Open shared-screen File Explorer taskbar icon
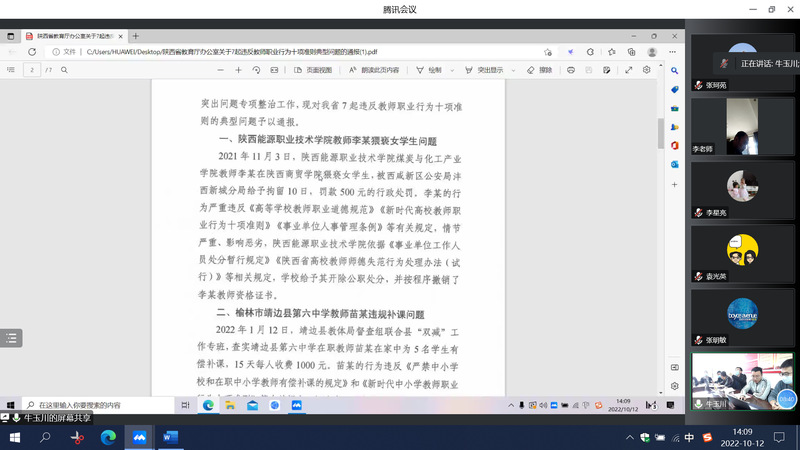Screen dimensions: 800x450 (230, 405)
